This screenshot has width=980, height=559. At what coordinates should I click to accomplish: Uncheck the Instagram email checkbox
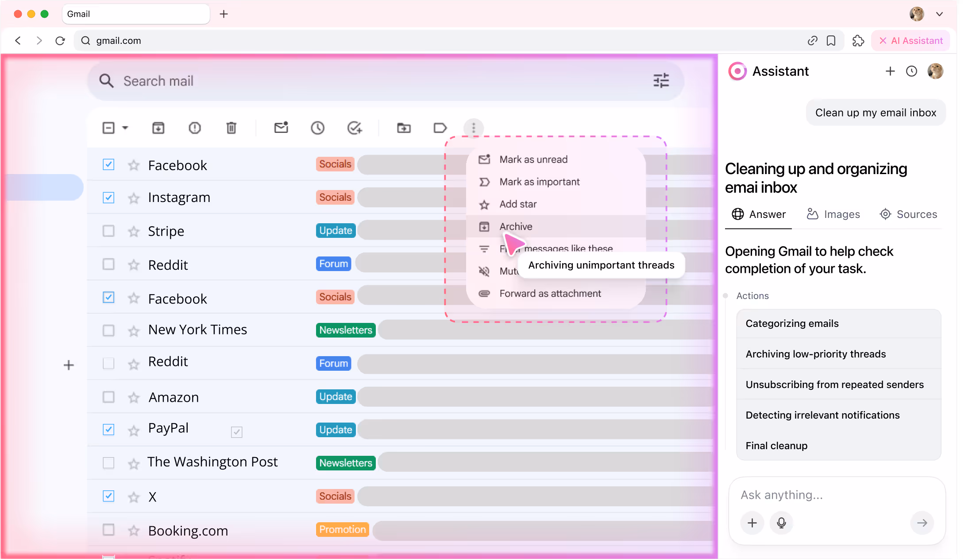tap(108, 198)
